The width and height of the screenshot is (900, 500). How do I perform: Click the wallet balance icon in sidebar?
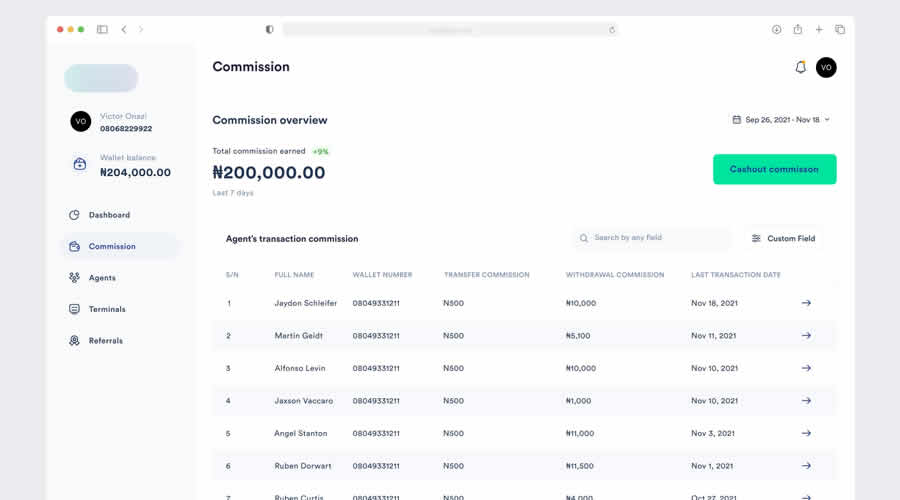(80, 164)
